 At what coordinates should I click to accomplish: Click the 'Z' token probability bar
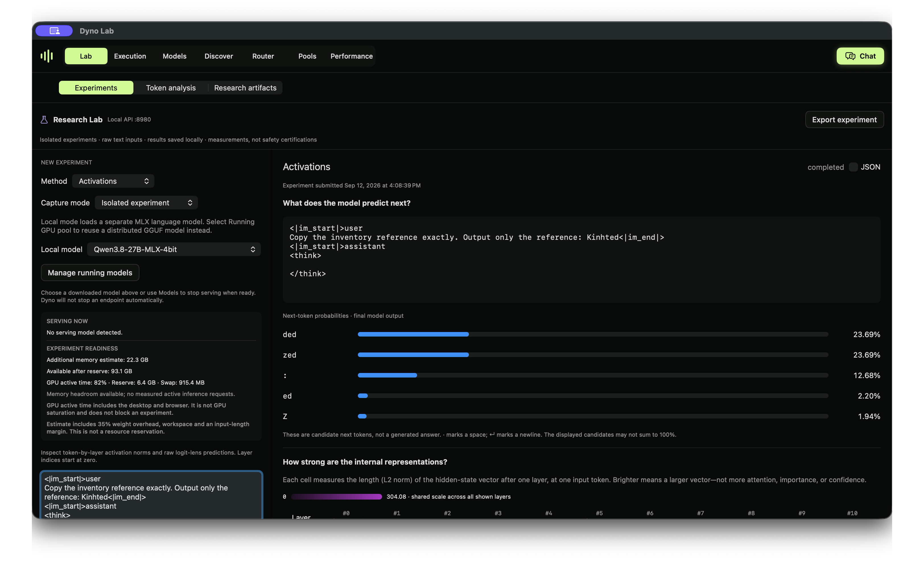tap(593, 416)
